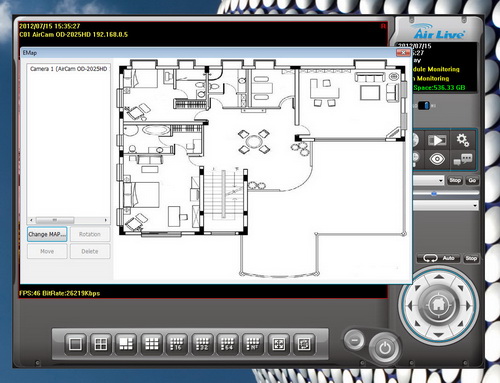This screenshot has height=383, width=500.
Task: Choose the 16-channel grid layout
Action: (177, 344)
